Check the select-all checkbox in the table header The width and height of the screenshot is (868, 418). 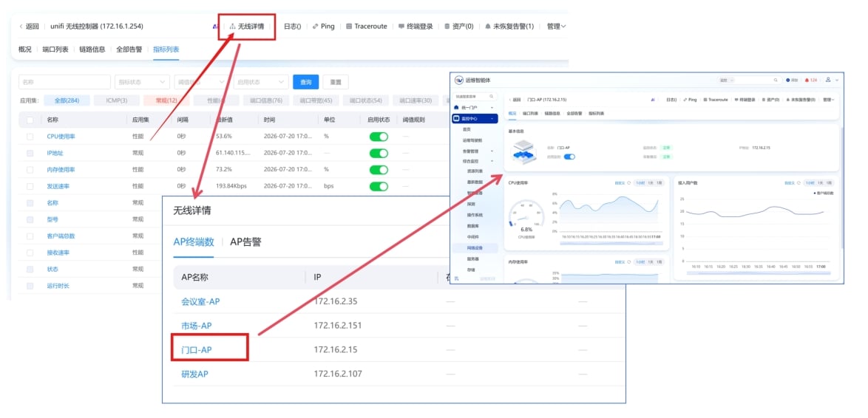(x=30, y=120)
